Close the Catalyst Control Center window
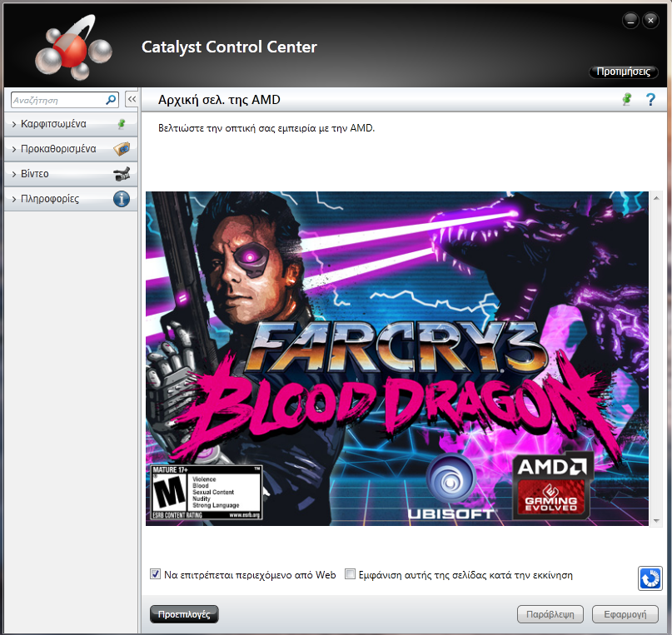The width and height of the screenshot is (672, 635). tap(650, 20)
